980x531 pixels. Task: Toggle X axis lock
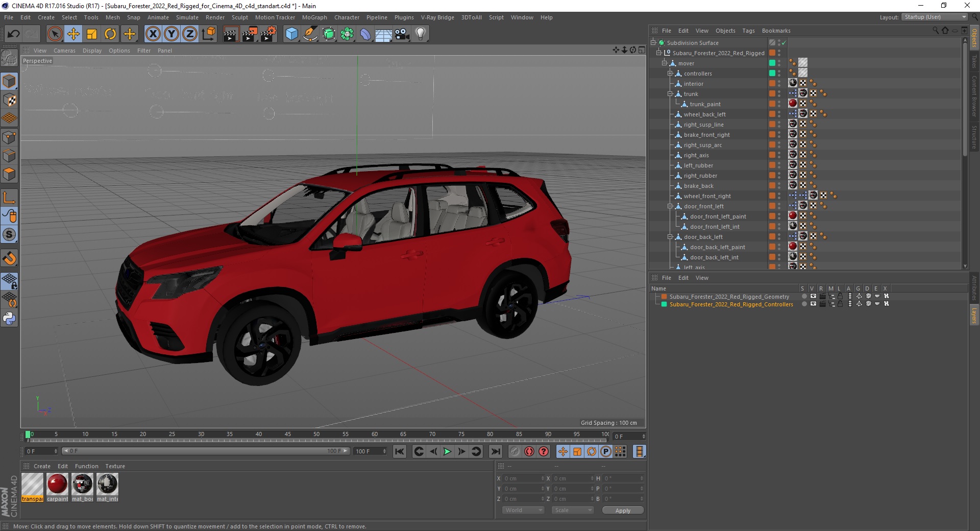point(153,34)
